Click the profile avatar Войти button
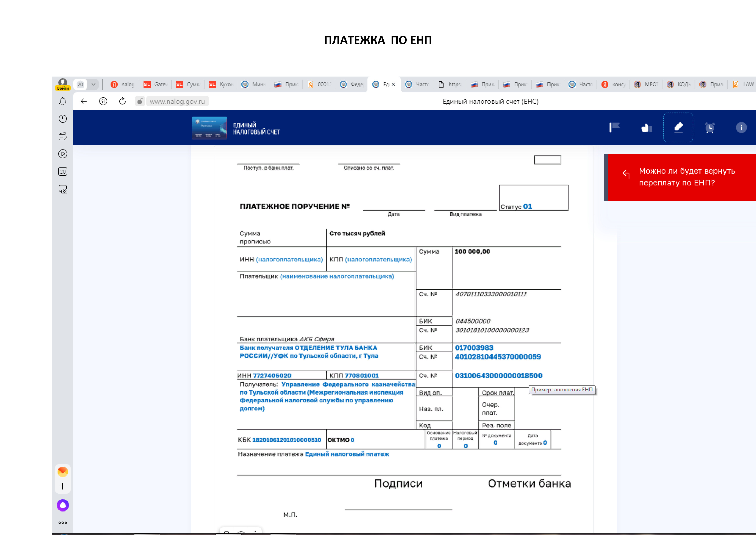This screenshot has width=756, height=535. click(62, 84)
